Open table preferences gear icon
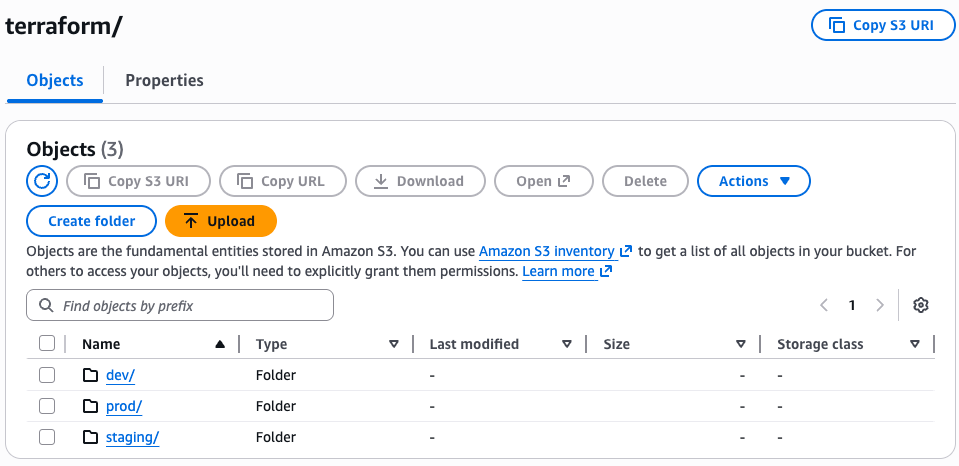Viewport: 959px width, 466px height. click(x=921, y=305)
